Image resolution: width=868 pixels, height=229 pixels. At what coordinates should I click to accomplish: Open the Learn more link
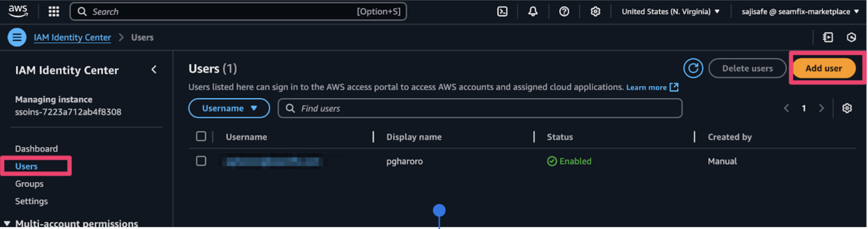(x=646, y=88)
